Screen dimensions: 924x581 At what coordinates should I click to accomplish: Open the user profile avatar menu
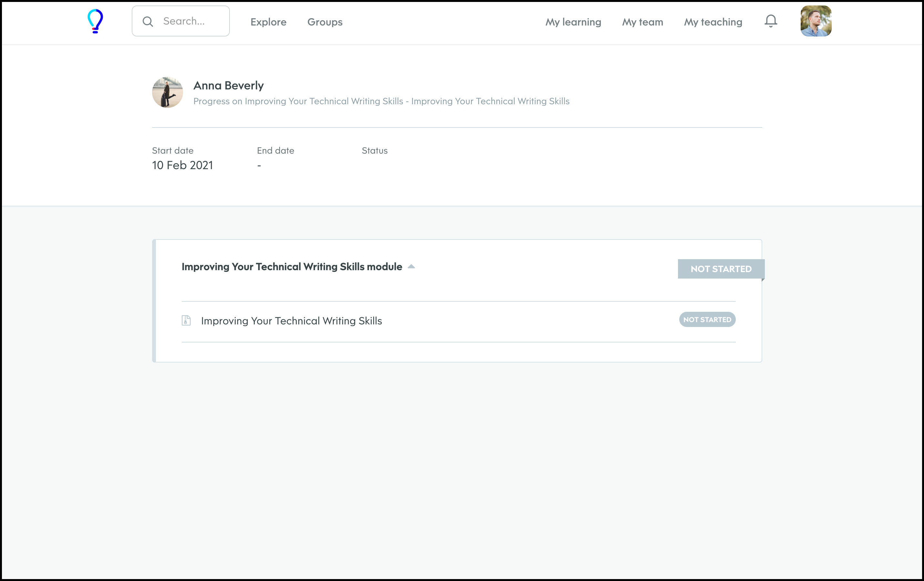click(816, 21)
